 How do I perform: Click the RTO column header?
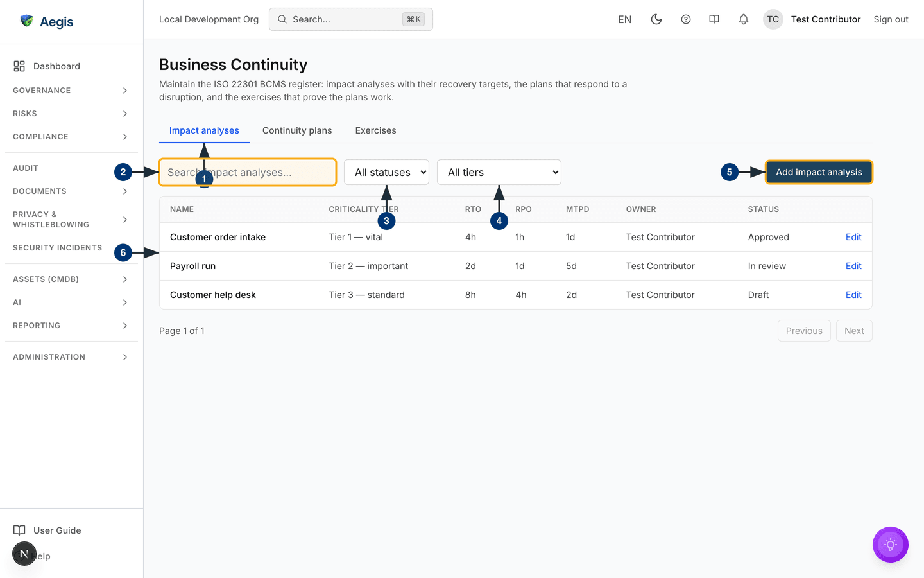473,209
